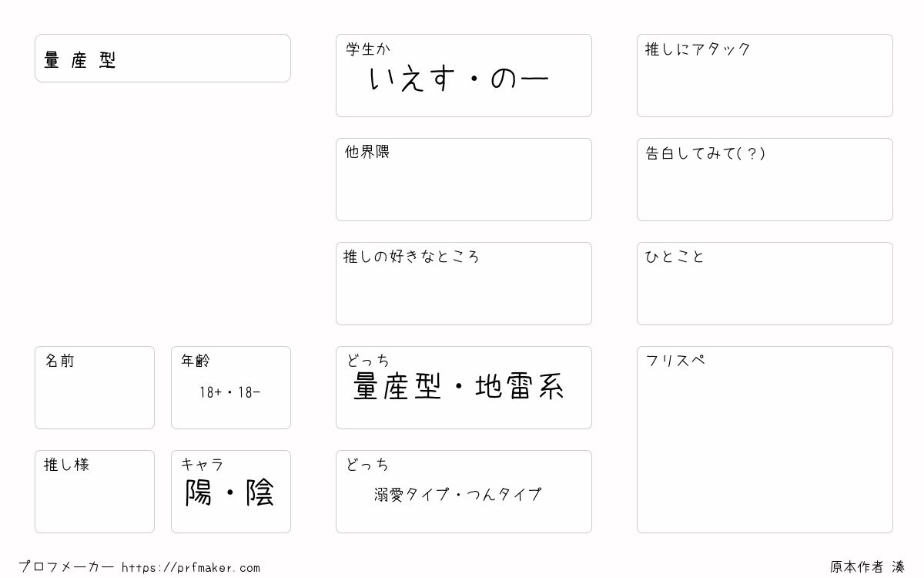Viewport: 924px width, 578px height.
Task: Choose 18- in the 年齢 box
Action: tap(249, 392)
